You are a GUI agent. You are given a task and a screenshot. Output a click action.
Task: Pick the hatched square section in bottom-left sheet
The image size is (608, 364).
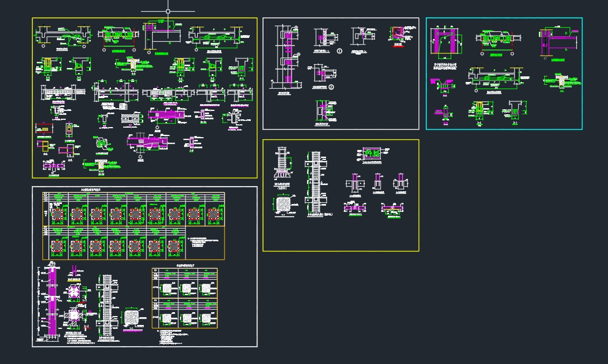pyautogui.click(x=132, y=318)
